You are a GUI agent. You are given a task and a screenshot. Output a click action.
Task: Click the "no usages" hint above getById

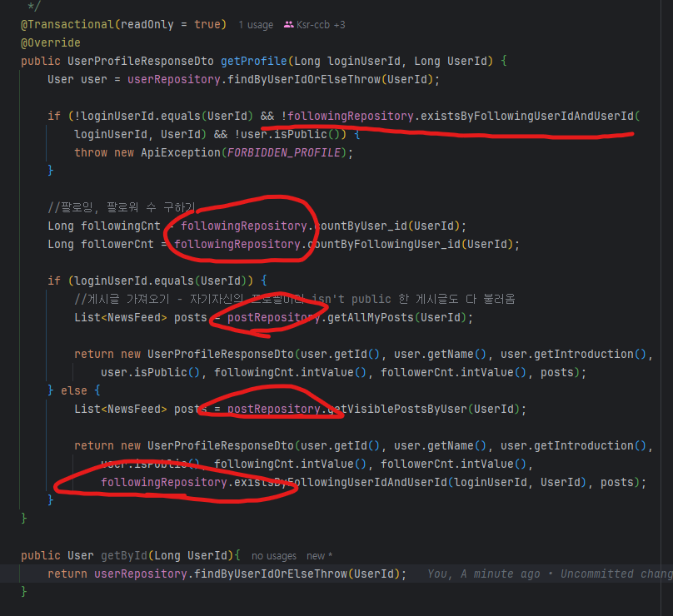tap(274, 556)
